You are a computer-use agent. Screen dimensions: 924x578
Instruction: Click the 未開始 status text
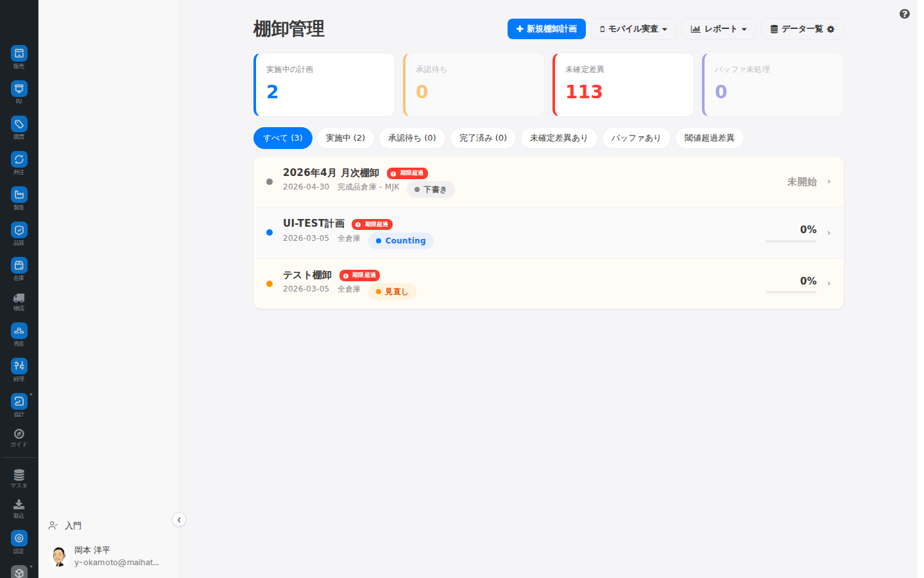tap(802, 182)
